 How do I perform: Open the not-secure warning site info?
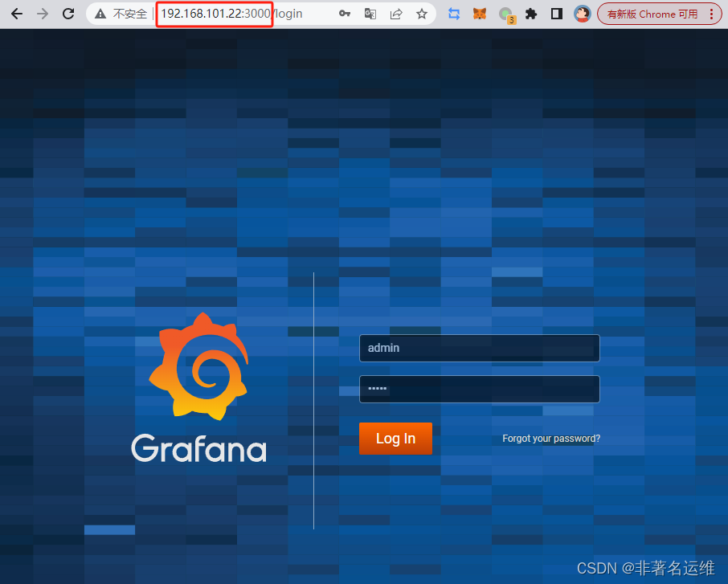click(121, 14)
